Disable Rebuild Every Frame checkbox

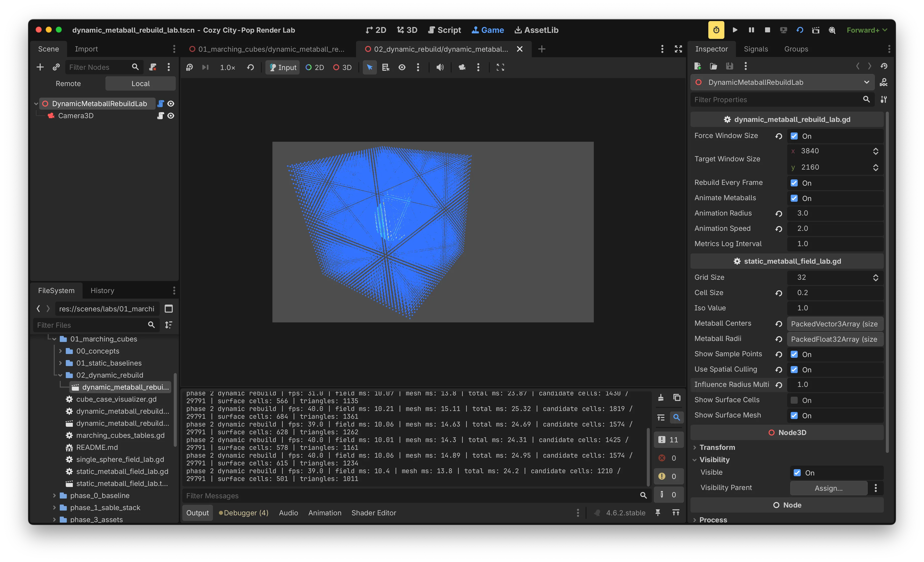click(794, 183)
